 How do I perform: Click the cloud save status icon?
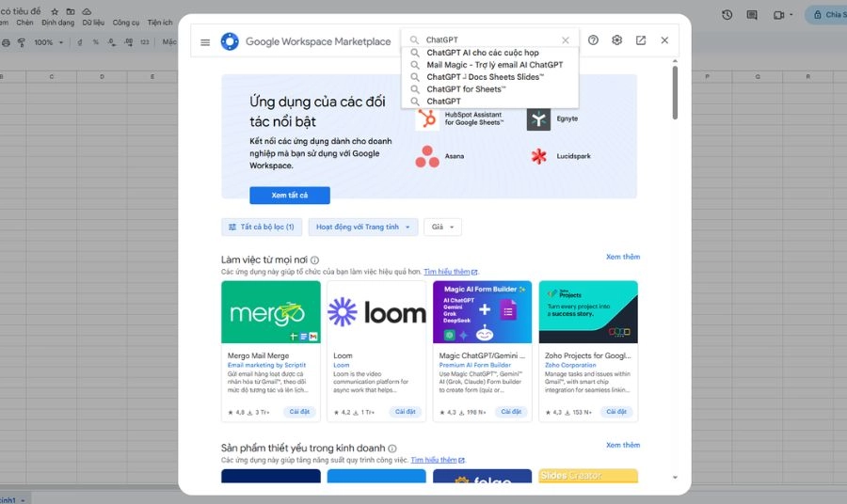pyautogui.click(x=87, y=11)
